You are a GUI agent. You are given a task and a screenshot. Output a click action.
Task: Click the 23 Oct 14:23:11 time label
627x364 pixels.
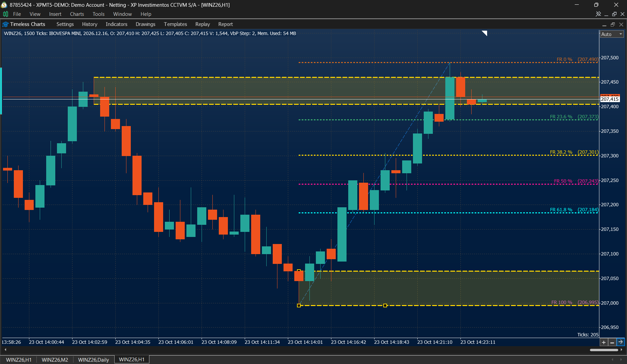coord(478,342)
